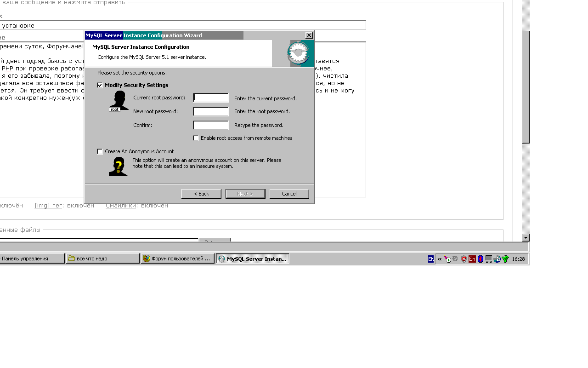Click the MySQL gear wizard logo
This screenshot has height=368, width=588.
[x=299, y=53]
